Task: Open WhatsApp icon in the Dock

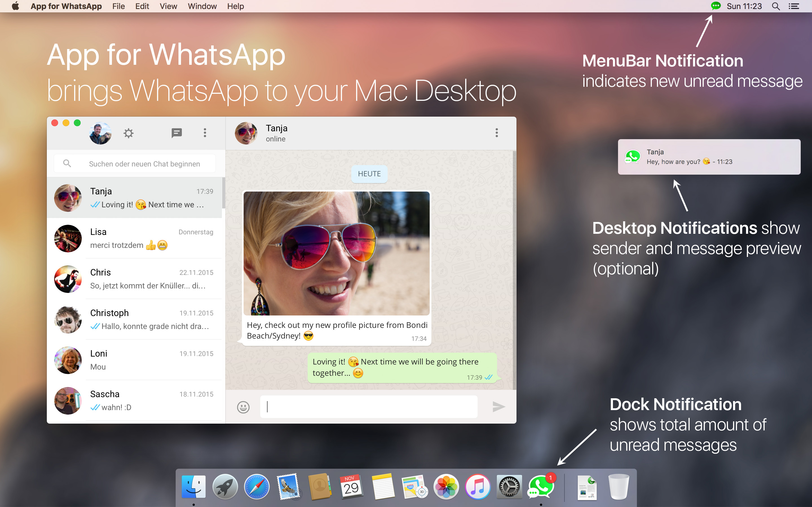Action: (540, 486)
